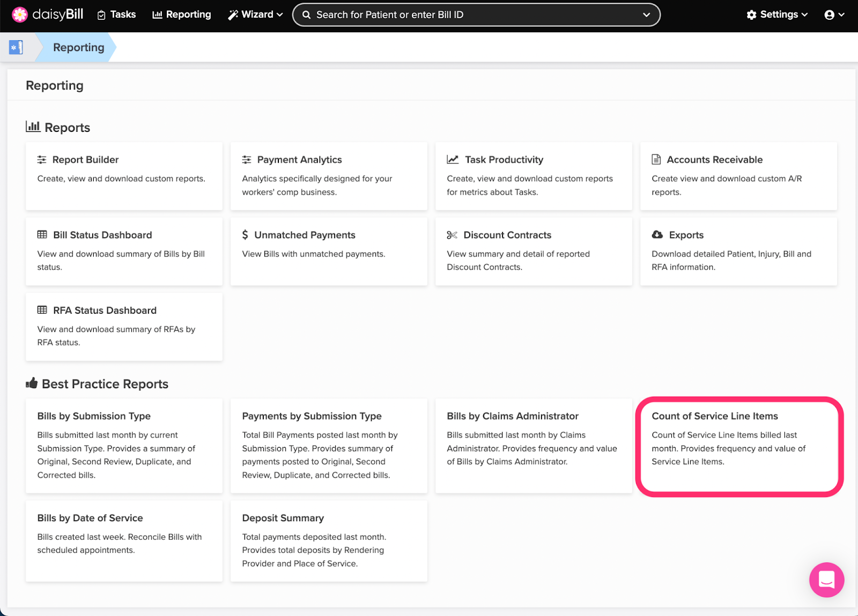Expand the search bar dropdown arrow
The height and width of the screenshot is (616, 858).
(646, 15)
